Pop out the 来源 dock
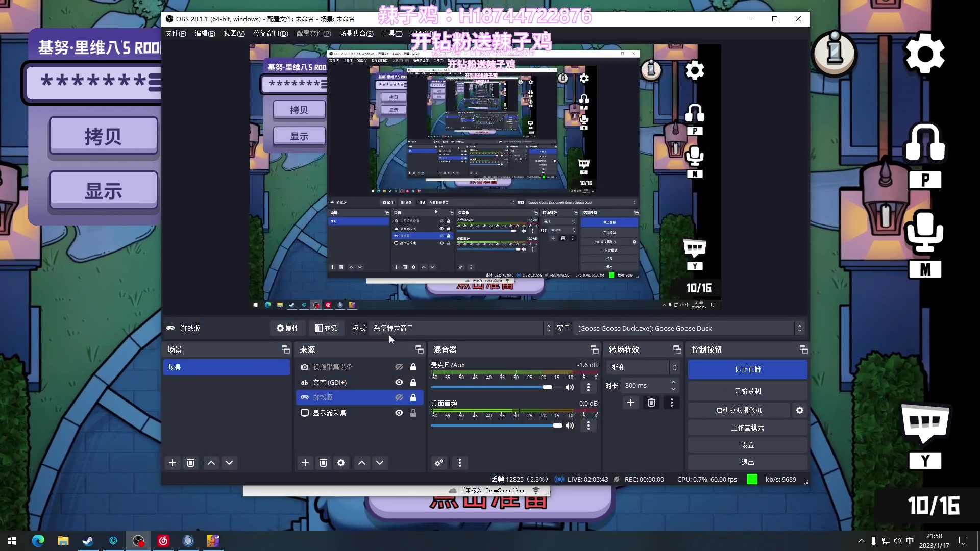 [420, 349]
